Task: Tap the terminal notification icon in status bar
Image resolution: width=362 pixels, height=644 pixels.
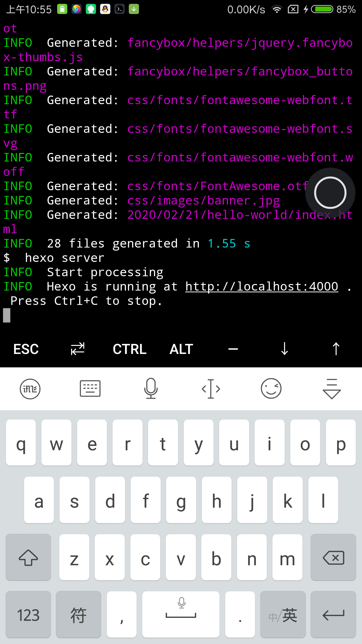Action: tap(120, 9)
